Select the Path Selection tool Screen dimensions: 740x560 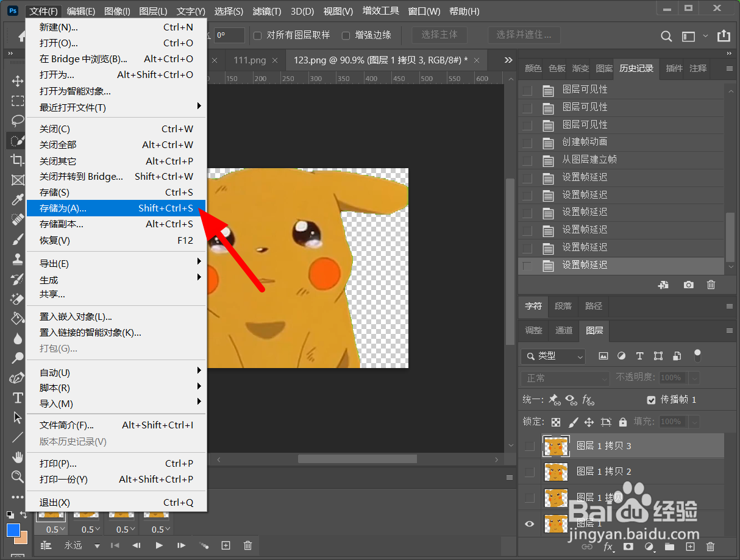click(17, 417)
